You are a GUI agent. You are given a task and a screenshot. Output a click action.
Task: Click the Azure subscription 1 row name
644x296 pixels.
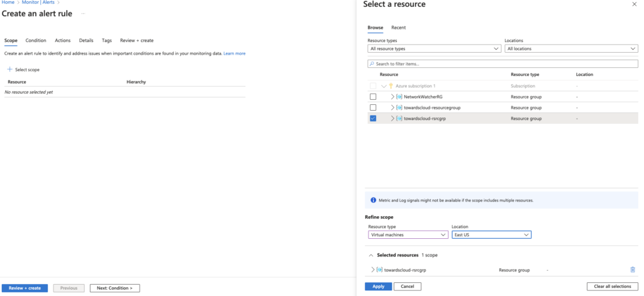coord(415,86)
